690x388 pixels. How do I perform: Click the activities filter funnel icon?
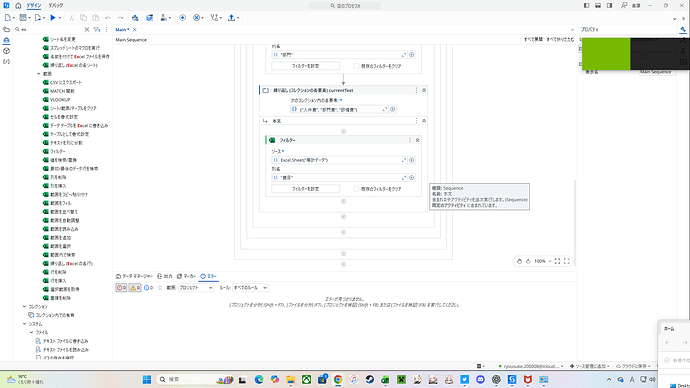[97, 29]
